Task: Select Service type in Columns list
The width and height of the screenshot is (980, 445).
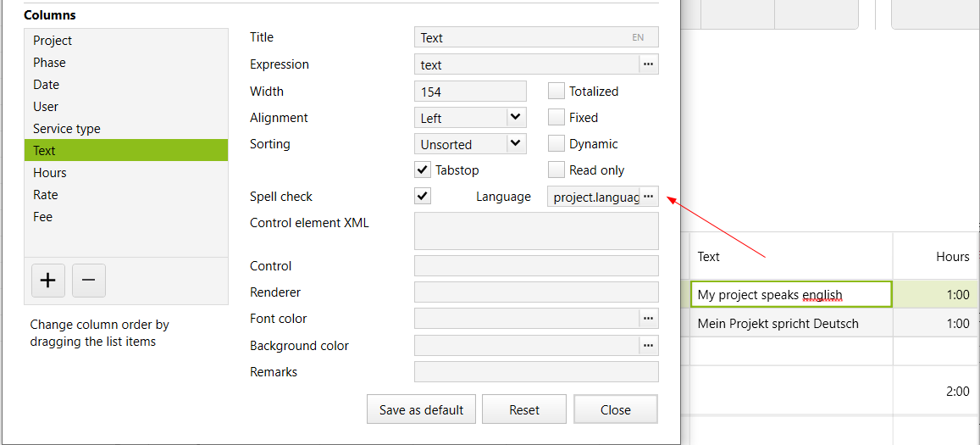Action: [67, 129]
